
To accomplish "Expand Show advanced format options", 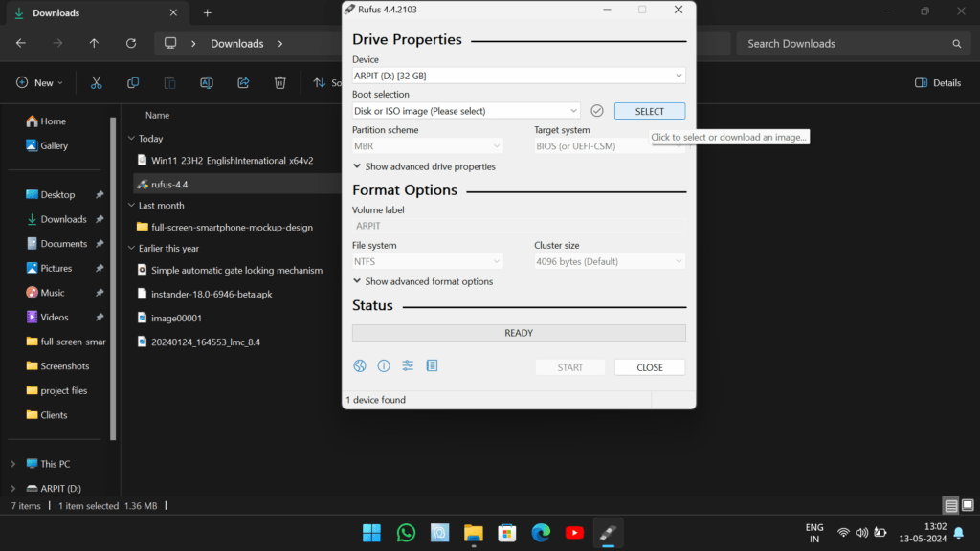I will (423, 282).
